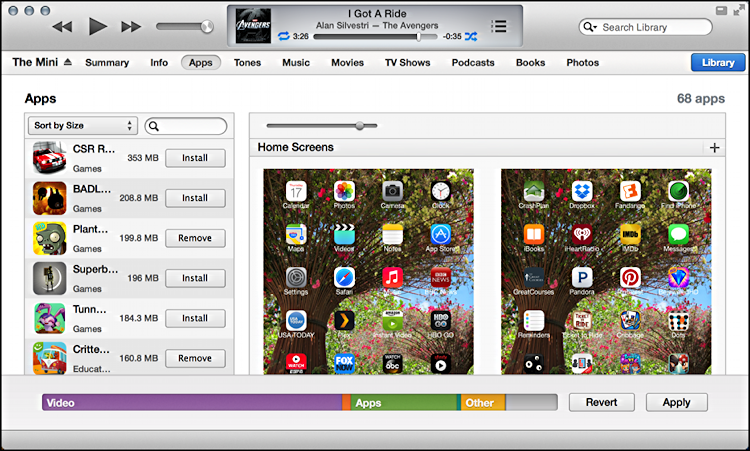Click the Search Library field
Image resolution: width=750 pixels, height=451 pixels.
(645, 27)
